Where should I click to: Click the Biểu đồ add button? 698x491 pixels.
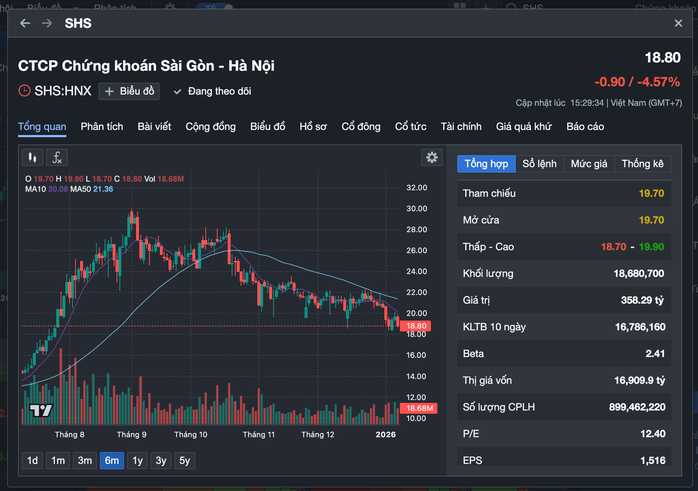[x=129, y=91]
